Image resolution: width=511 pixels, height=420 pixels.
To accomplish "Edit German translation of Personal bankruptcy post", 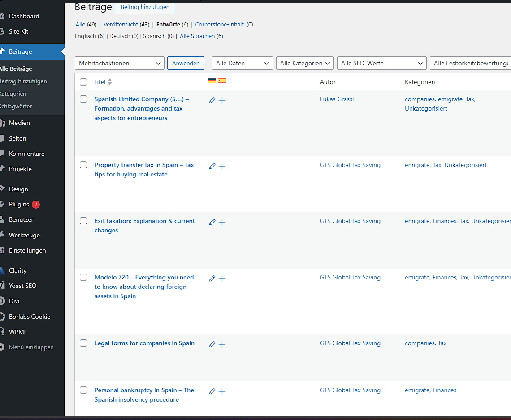I will coord(212,391).
